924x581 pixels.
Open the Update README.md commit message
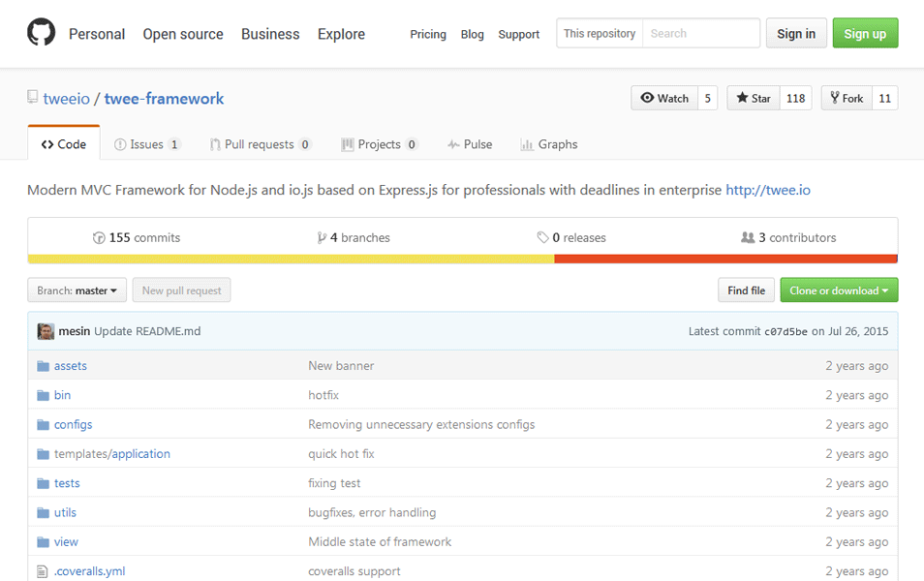click(147, 331)
